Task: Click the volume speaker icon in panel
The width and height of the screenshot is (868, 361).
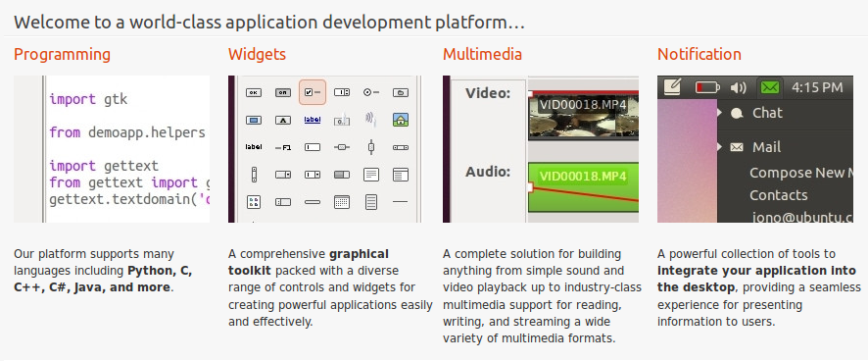Action: pyautogui.click(x=738, y=87)
